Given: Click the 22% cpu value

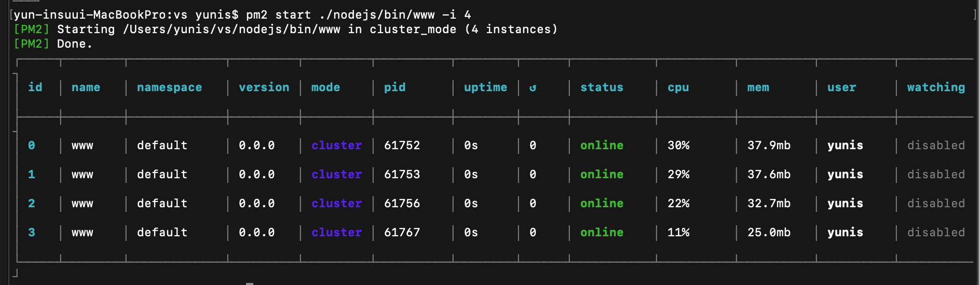Looking at the screenshot, I should (x=678, y=203).
